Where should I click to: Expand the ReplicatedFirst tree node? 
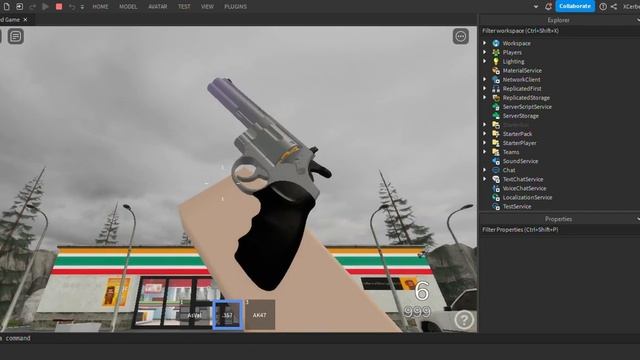tap(484, 88)
